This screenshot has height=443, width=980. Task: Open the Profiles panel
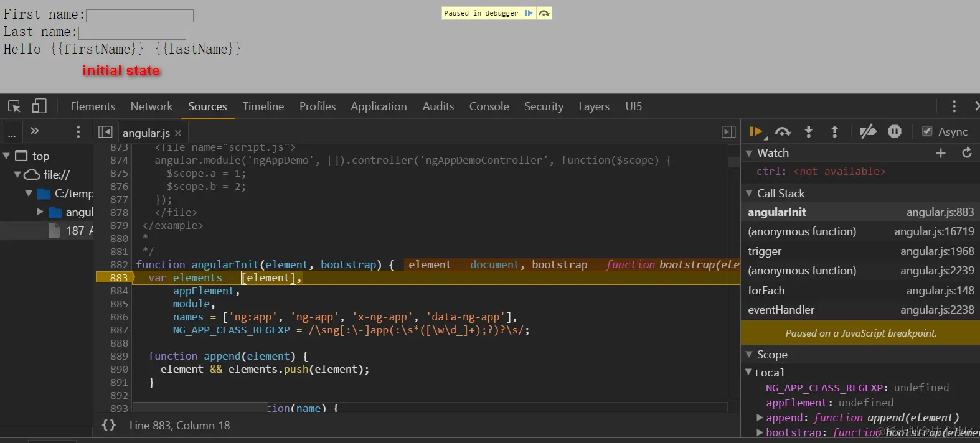click(x=318, y=106)
